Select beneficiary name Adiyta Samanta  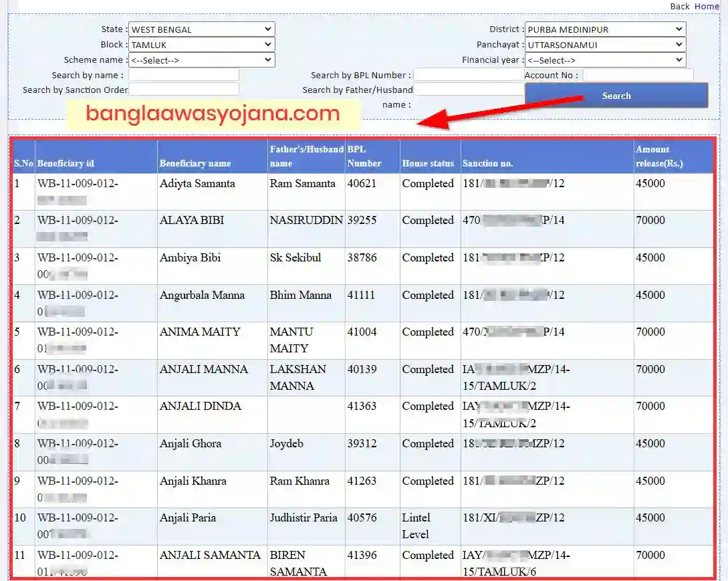(x=197, y=183)
